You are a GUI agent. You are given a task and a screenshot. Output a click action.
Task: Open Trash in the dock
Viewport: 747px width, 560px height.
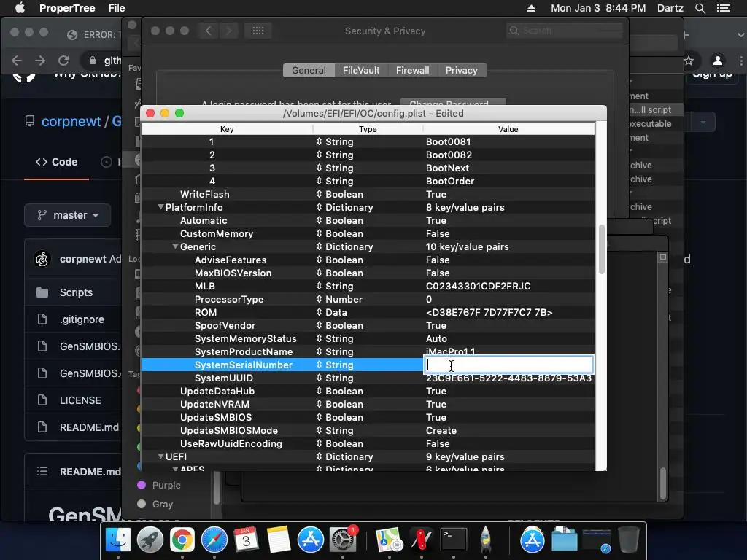(628, 540)
